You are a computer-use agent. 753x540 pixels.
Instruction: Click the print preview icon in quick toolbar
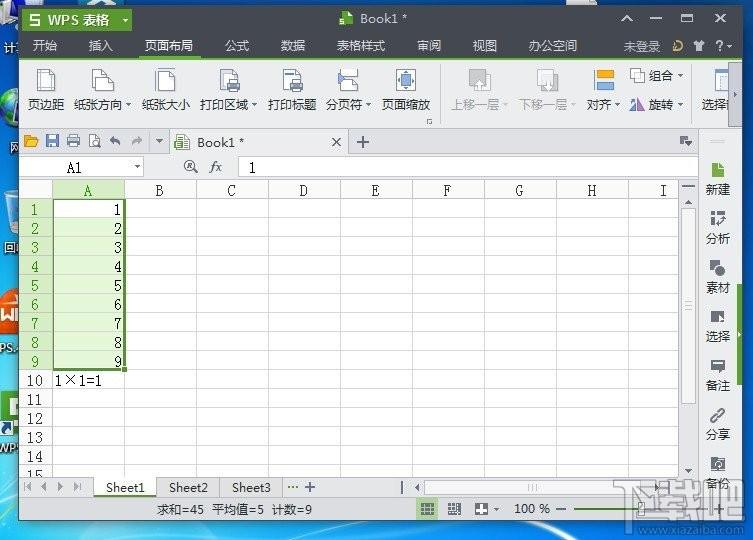(94, 141)
